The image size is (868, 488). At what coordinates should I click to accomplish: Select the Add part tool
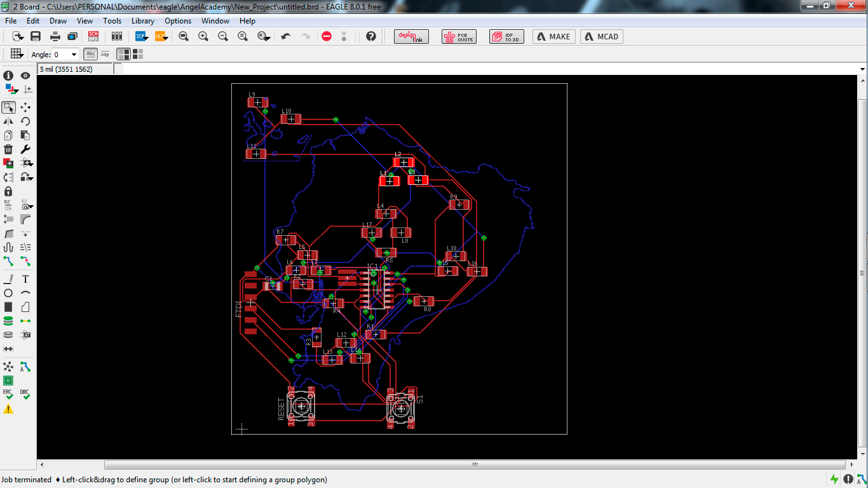pos(8,163)
